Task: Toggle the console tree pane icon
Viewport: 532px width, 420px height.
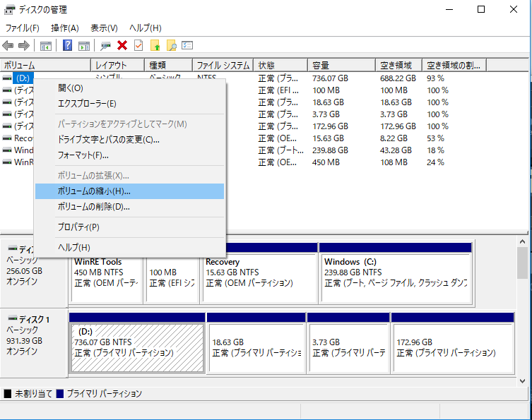Action: [46, 45]
